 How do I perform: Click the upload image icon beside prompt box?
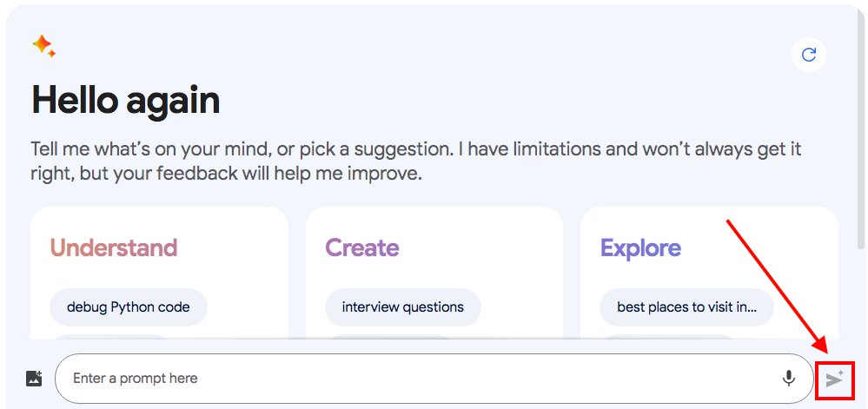[x=35, y=379]
